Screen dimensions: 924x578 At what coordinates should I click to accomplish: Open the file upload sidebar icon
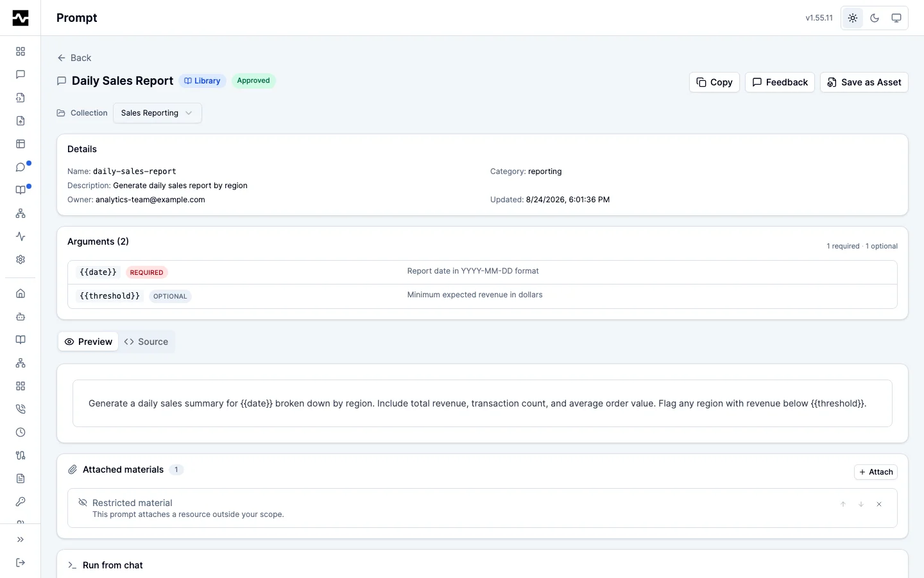click(21, 121)
